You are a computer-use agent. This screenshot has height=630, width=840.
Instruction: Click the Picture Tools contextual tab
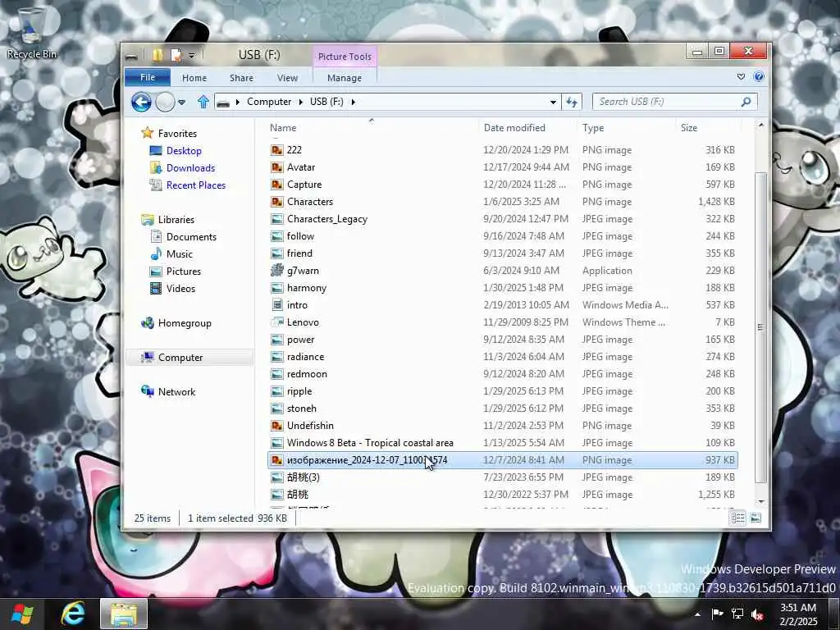pyautogui.click(x=345, y=57)
